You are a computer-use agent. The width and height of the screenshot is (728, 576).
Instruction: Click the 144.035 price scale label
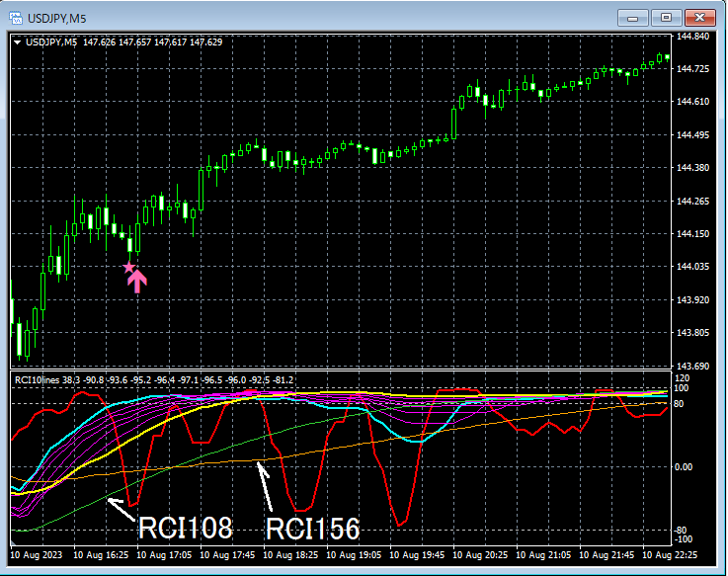693,266
